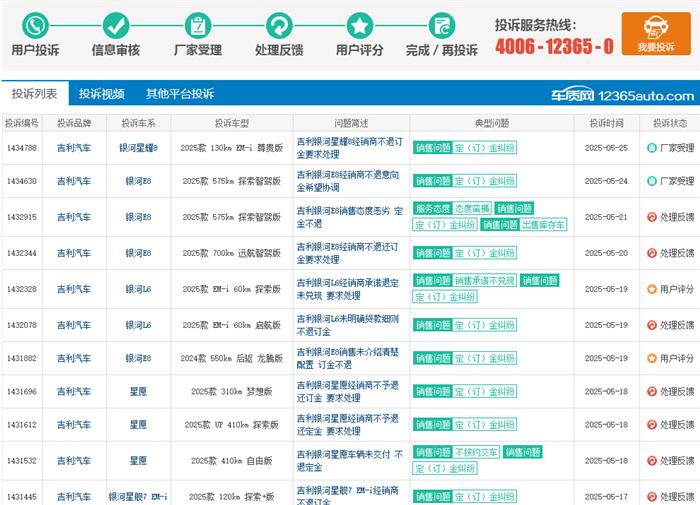Click 处理反馈 status icon for complaint 1431445
700x505 pixels.
click(x=652, y=497)
